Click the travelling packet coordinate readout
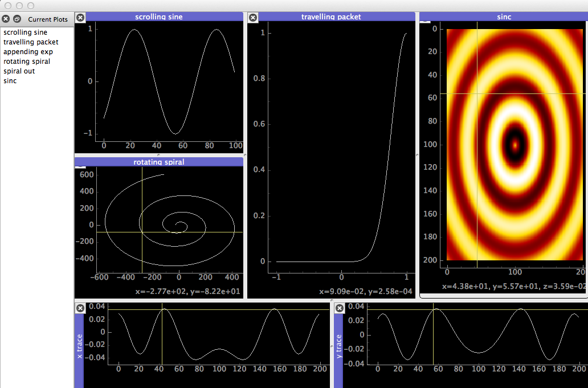 click(x=366, y=291)
